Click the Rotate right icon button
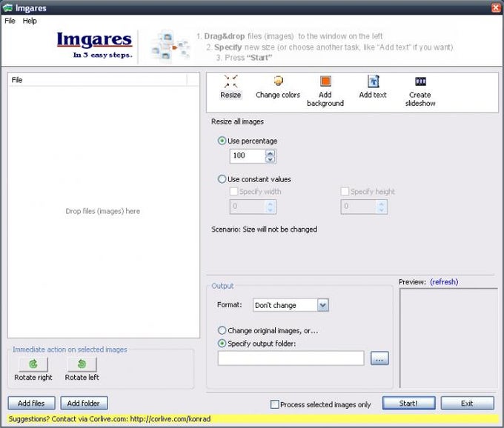Viewport: 504px width, 428px height. point(33,364)
